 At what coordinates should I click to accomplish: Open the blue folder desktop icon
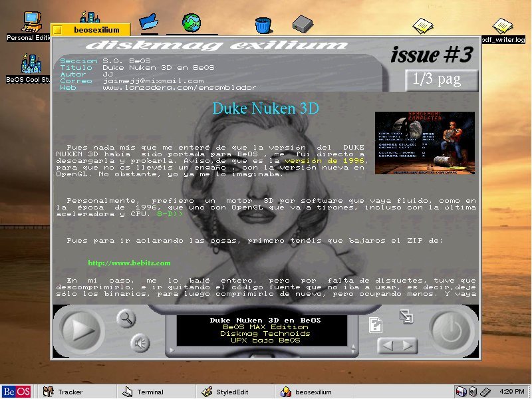[148, 22]
